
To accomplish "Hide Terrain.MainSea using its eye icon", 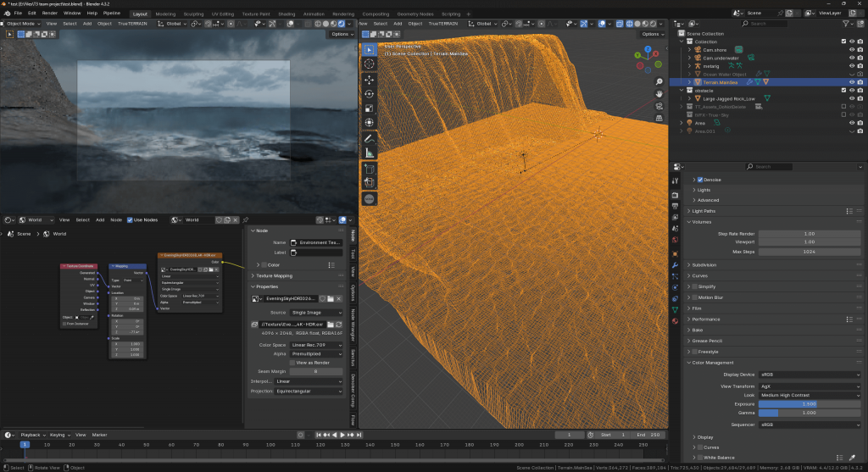I will point(851,82).
